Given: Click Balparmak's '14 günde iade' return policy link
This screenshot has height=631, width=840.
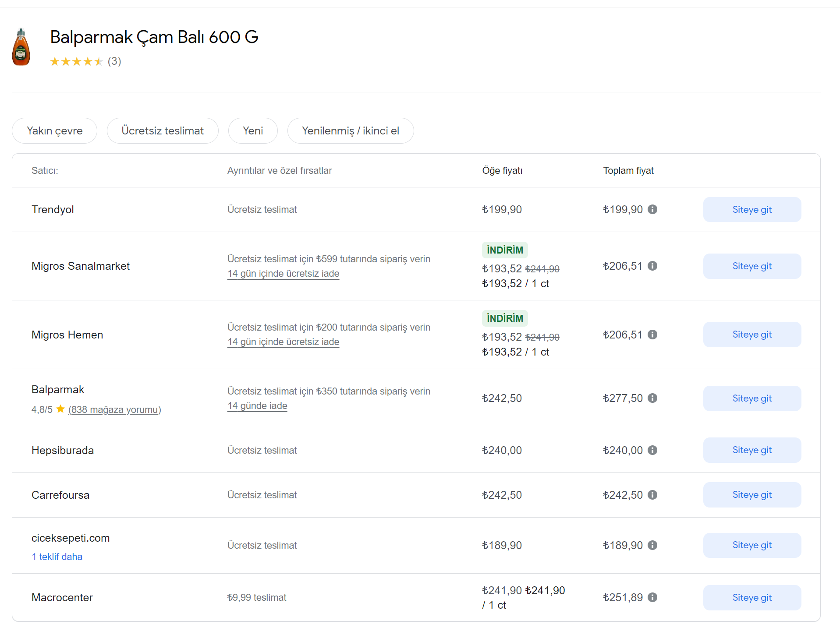Looking at the screenshot, I should pos(257,406).
